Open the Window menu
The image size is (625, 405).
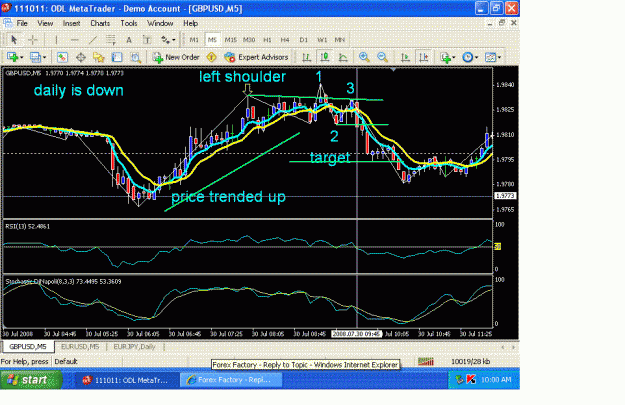click(x=160, y=23)
